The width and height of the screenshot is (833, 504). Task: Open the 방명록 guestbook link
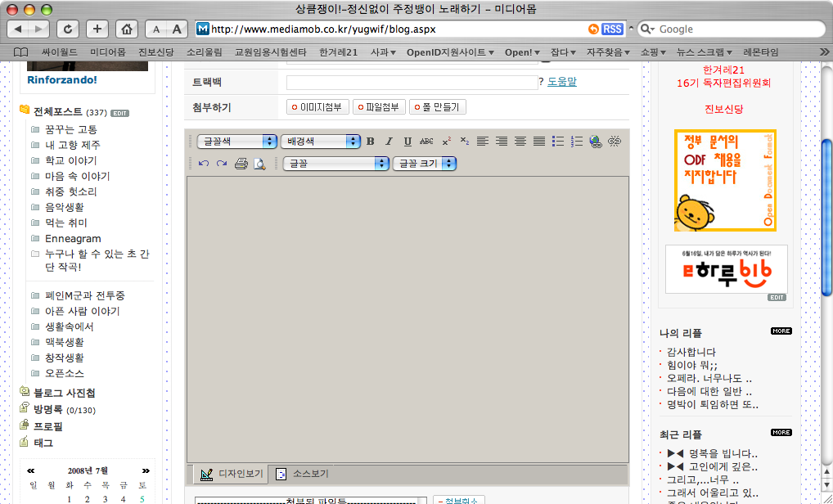tap(47, 409)
